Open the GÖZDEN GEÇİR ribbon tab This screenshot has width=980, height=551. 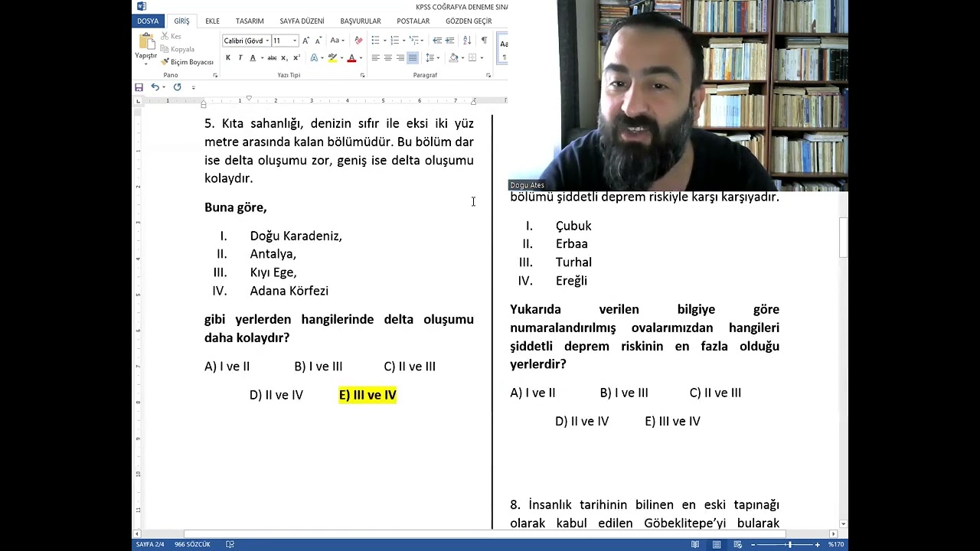point(469,21)
